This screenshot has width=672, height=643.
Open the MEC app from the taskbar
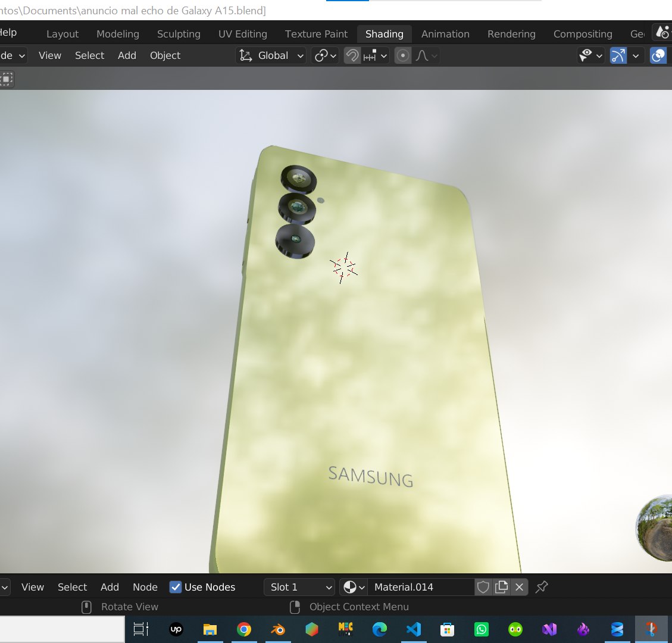tap(345, 629)
